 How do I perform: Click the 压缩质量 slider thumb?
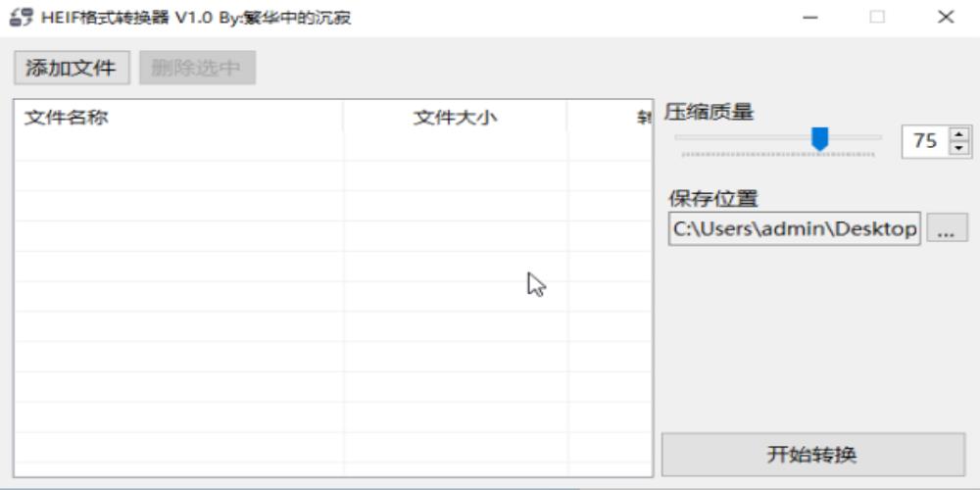pyautogui.click(x=820, y=139)
